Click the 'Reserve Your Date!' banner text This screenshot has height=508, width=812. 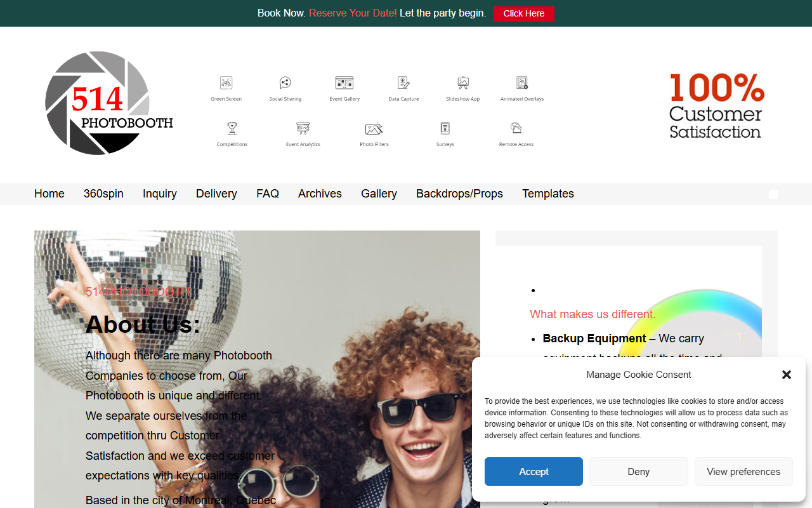tap(353, 13)
